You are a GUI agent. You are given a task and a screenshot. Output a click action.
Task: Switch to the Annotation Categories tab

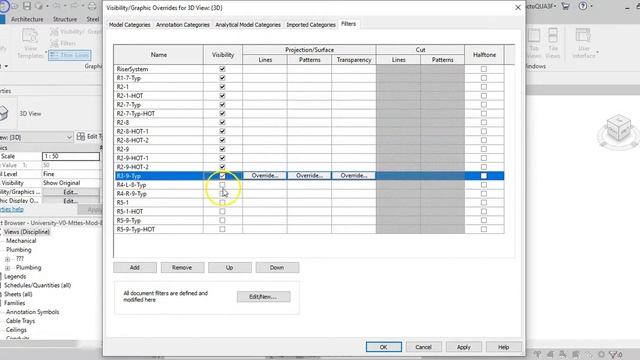click(x=182, y=24)
